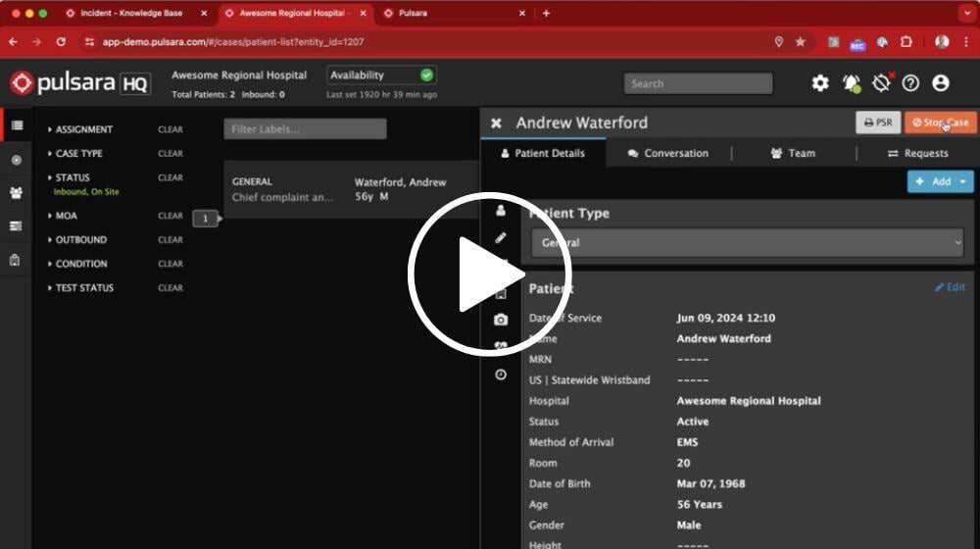Click the browser address bar URL
The image size is (980, 549).
(x=233, y=42)
